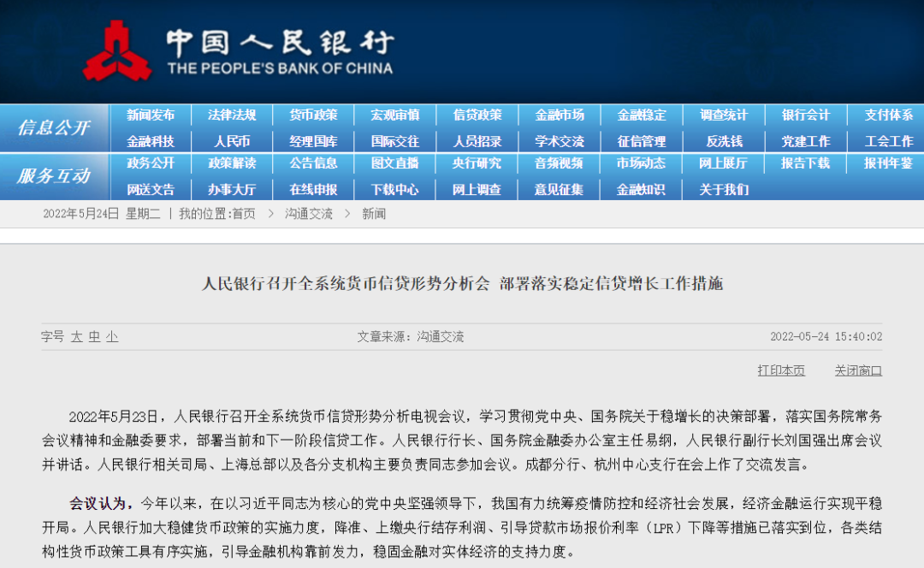Click 打印本页 to print the article

coord(779,370)
